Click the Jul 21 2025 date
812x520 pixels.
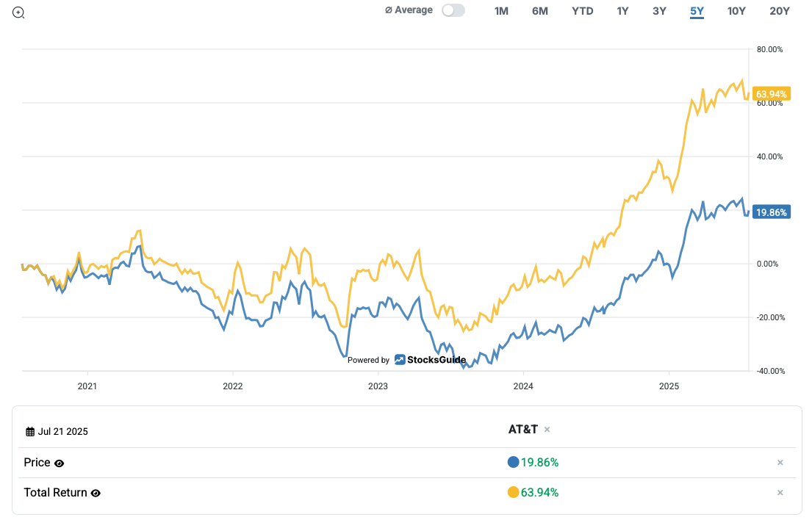(x=62, y=432)
